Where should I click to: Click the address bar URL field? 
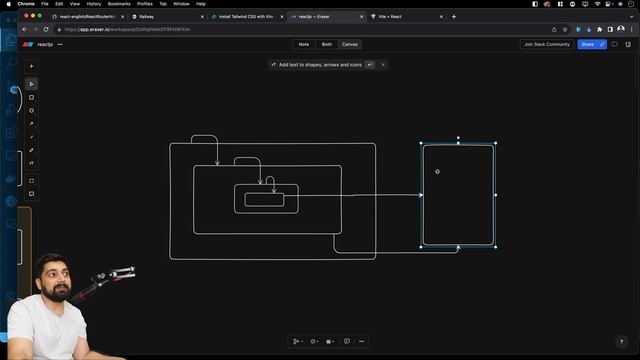(302, 29)
